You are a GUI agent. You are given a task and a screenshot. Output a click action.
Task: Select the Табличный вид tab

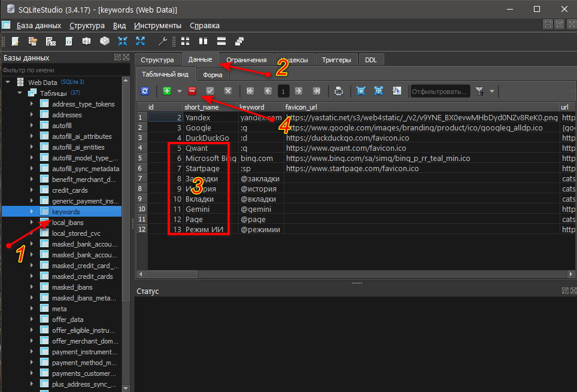pyautogui.click(x=165, y=74)
